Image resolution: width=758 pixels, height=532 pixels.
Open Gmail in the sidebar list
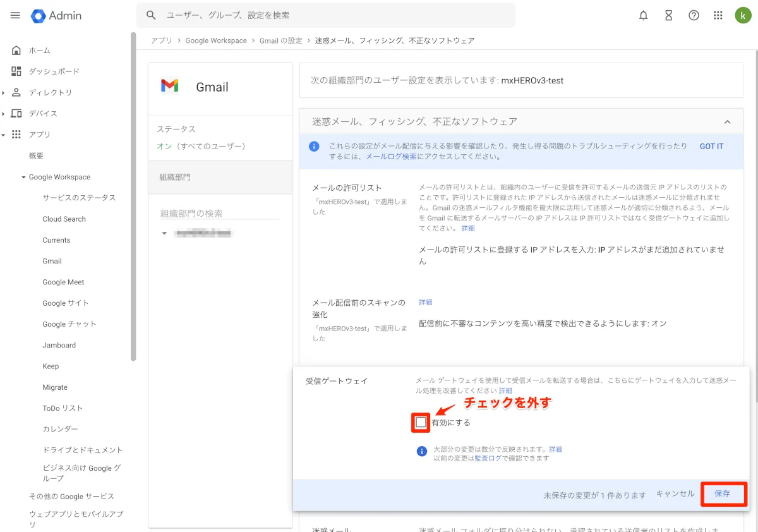click(52, 261)
